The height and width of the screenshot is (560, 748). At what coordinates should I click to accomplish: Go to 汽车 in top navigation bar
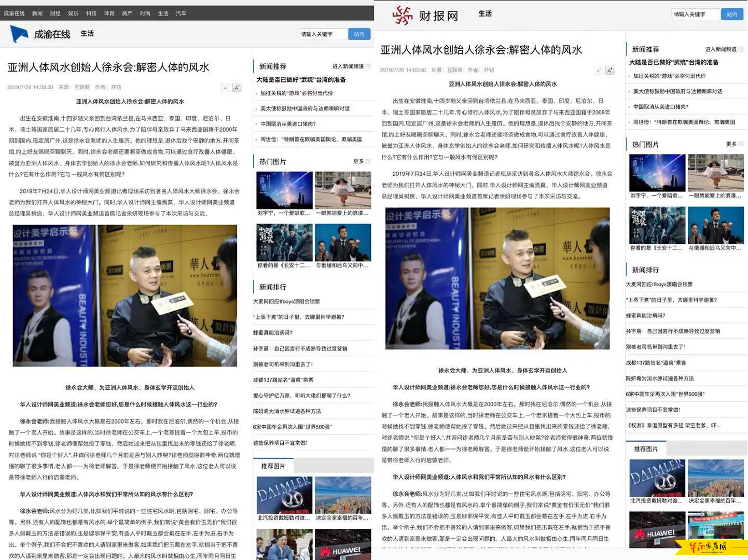click(x=181, y=13)
